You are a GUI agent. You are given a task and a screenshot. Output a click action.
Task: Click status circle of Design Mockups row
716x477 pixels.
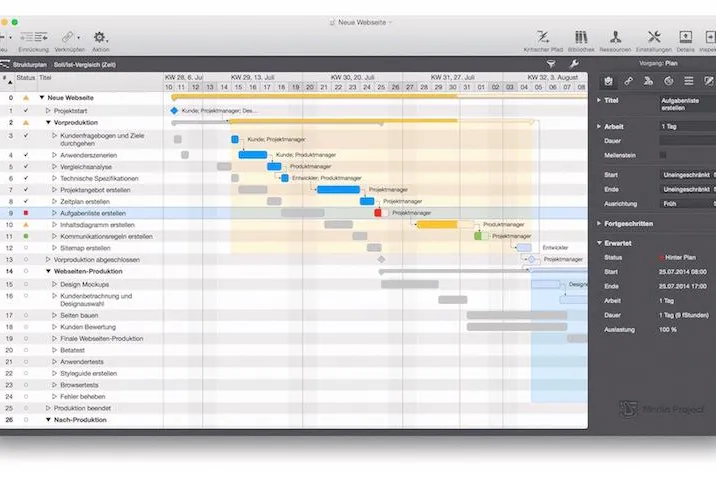pos(26,284)
